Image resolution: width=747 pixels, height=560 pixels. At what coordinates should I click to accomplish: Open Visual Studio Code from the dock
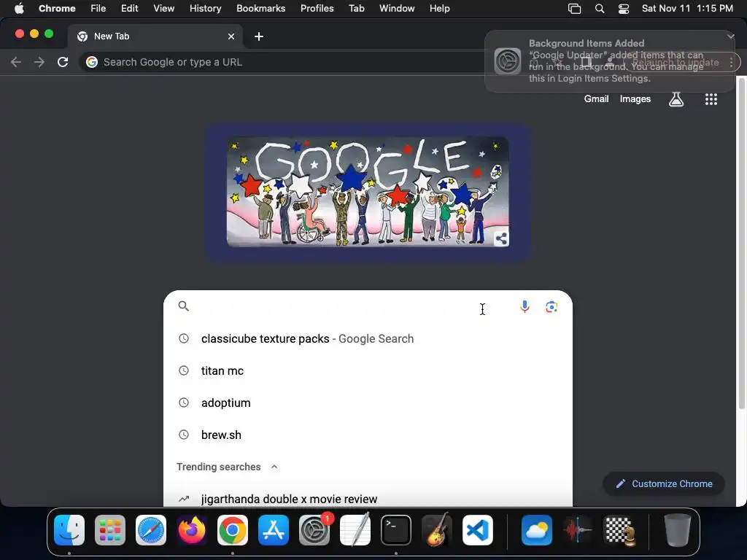pyautogui.click(x=478, y=530)
